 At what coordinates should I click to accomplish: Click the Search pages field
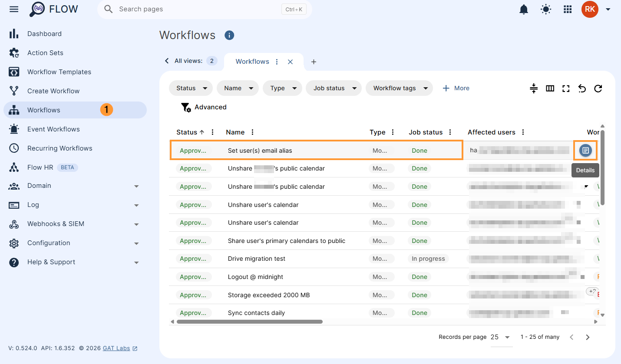coord(205,9)
